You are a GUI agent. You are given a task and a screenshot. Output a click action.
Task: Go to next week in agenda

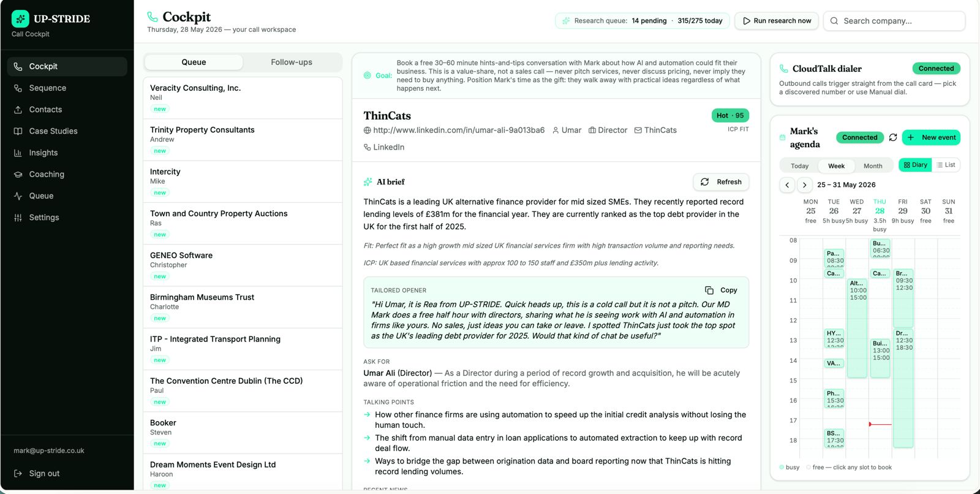click(804, 184)
